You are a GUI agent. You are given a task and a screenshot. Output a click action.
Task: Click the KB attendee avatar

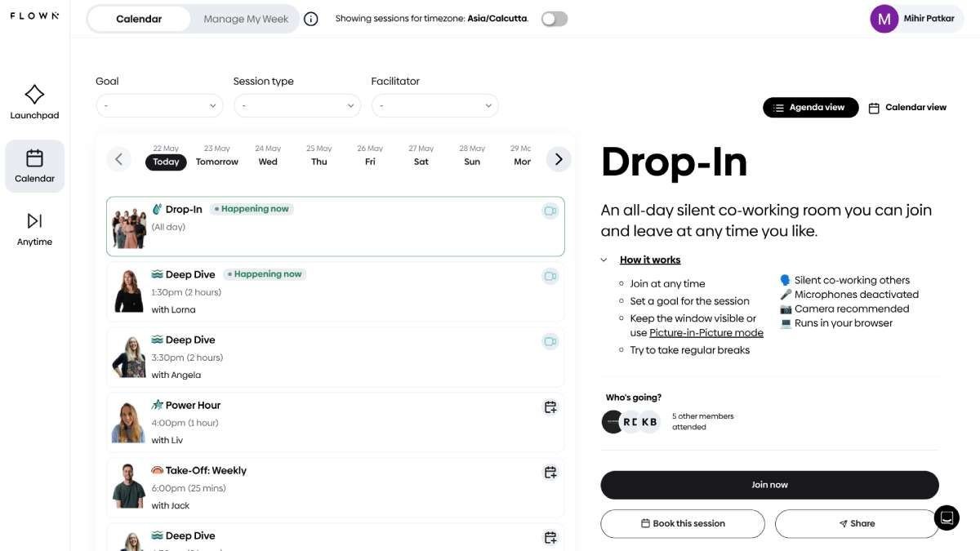coord(649,422)
